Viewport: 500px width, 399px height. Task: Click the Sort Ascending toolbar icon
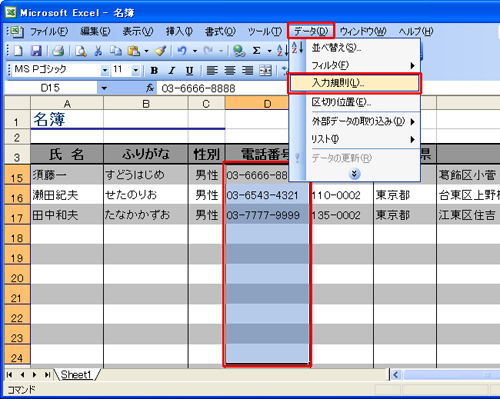[x=282, y=51]
